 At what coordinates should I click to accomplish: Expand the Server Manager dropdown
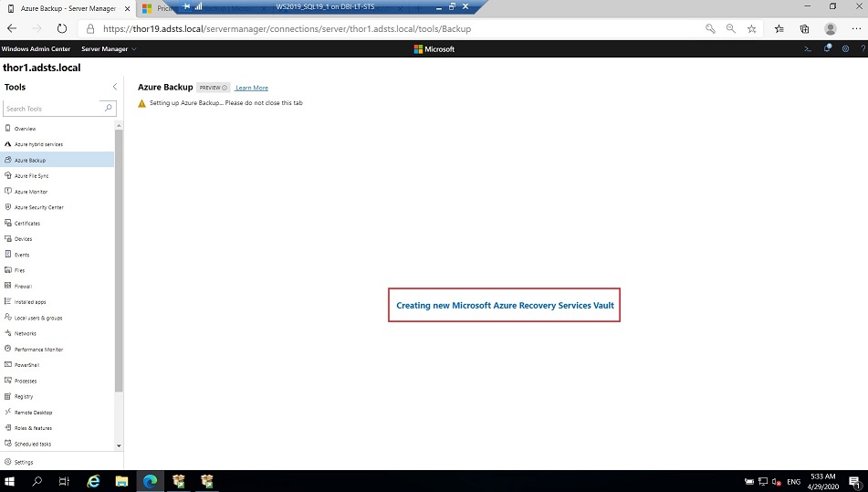pyautogui.click(x=109, y=48)
